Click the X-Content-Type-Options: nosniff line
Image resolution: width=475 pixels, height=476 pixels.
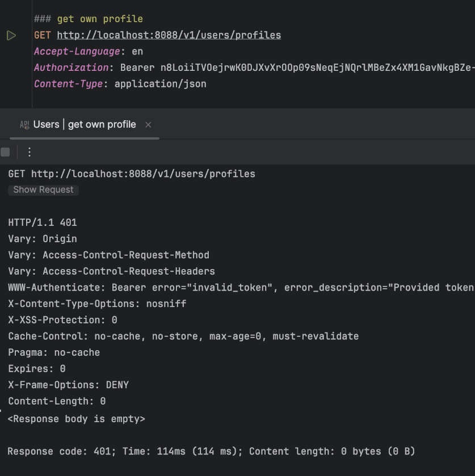click(x=97, y=304)
